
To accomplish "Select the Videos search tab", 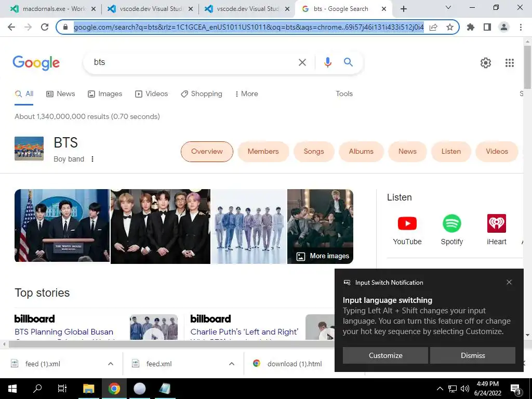I will click(x=151, y=94).
